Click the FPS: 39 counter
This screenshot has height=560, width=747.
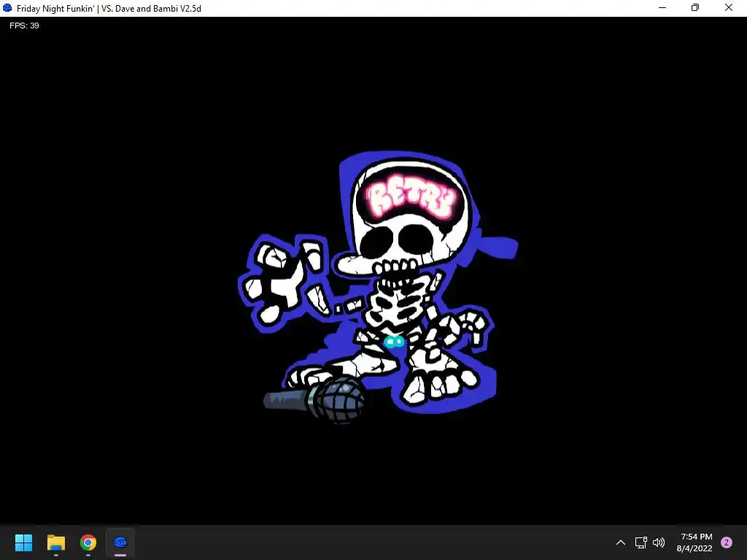coord(24,26)
